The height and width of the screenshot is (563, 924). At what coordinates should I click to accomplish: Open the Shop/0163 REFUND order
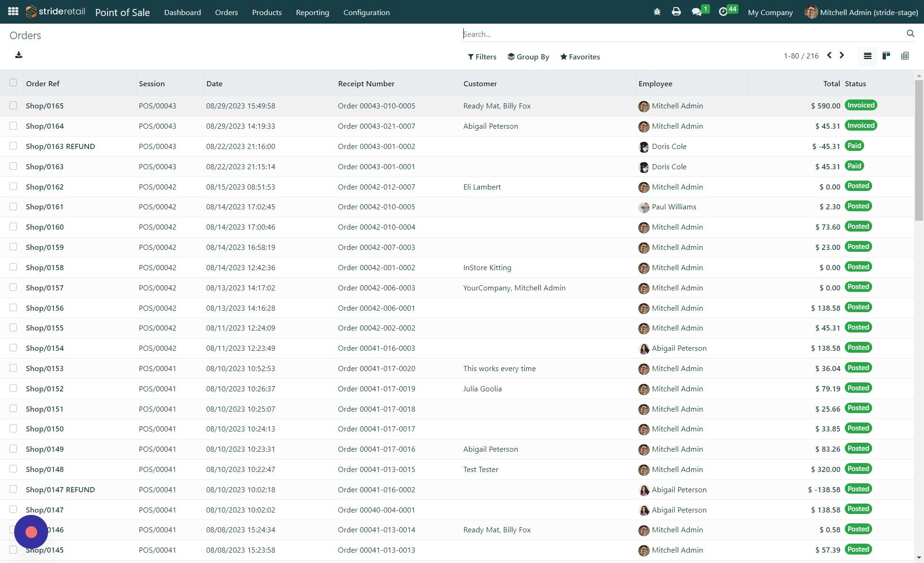pyautogui.click(x=60, y=146)
